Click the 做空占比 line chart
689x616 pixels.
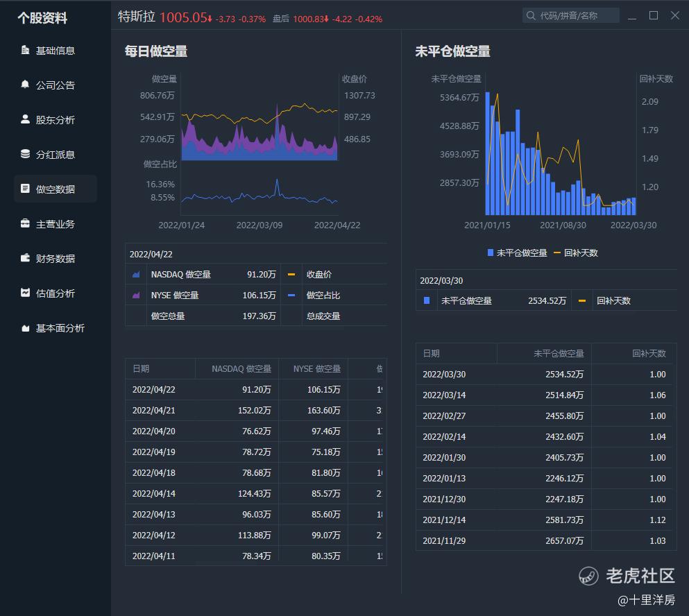260,192
